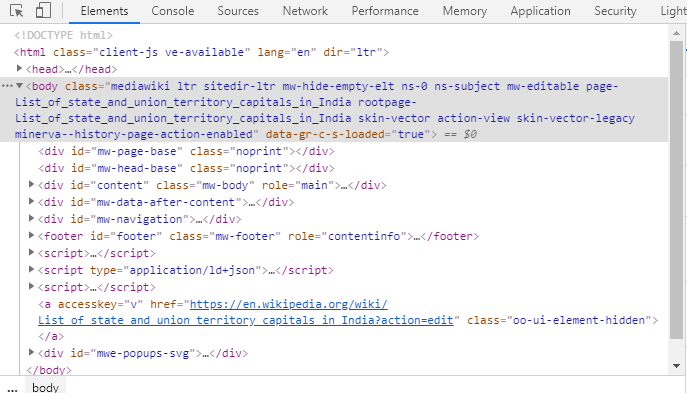The width and height of the screenshot is (687, 393).
Task: Switch to the Elements tab
Action: pyautogui.click(x=104, y=11)
